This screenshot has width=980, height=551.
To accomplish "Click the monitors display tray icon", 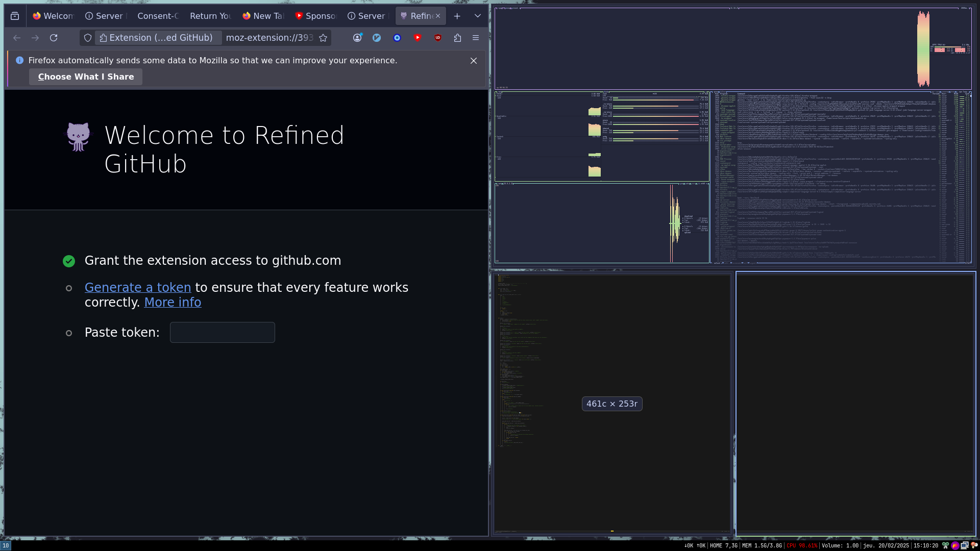I will point(965,545).
